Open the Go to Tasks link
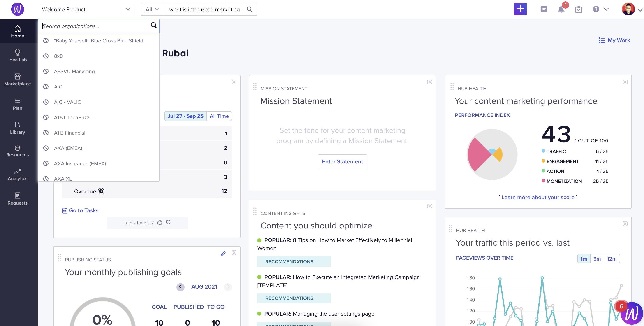Image resolution: width=644 pixels, height=326 pixels. pyautogui.click(x=80, y=210)
